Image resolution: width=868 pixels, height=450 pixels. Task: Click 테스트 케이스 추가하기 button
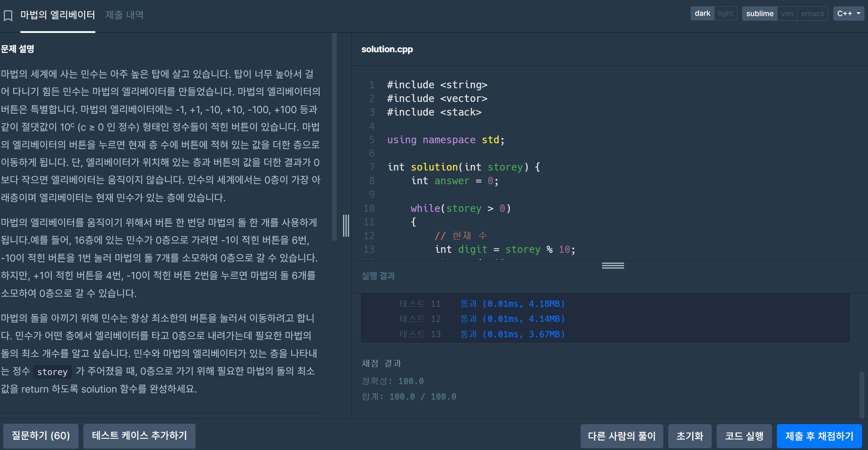139,436
